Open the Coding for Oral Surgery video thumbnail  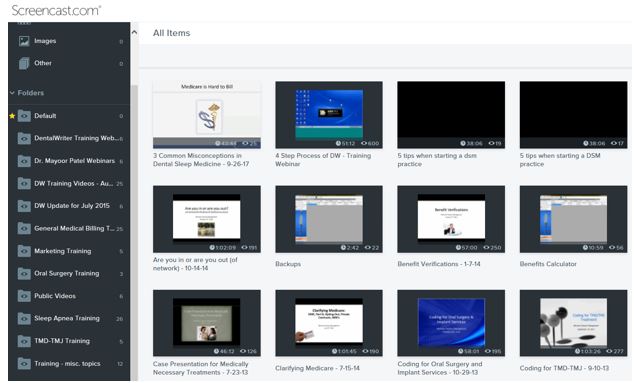451,323
